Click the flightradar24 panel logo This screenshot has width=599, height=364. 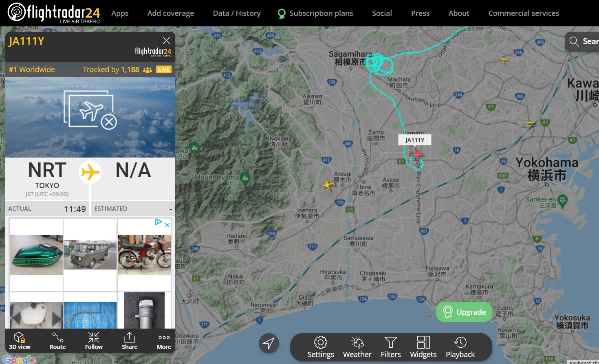click(153, 52)
